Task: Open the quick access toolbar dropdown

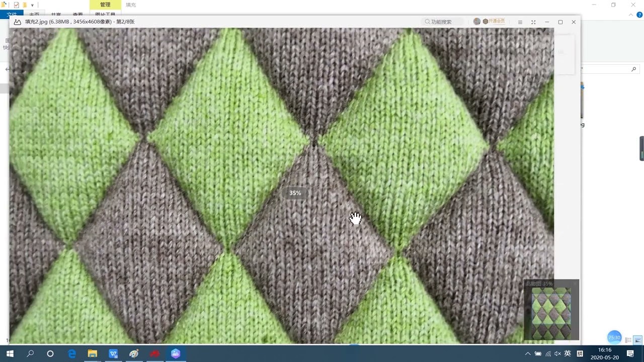Action: pos(32,5)
